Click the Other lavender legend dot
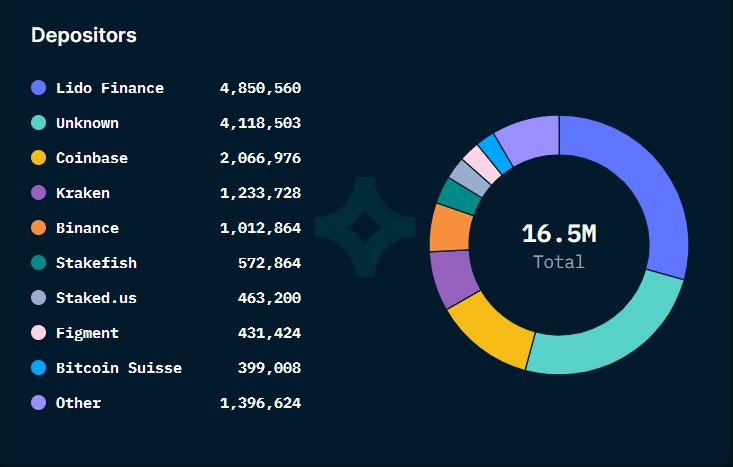 (x=38, y=402)
